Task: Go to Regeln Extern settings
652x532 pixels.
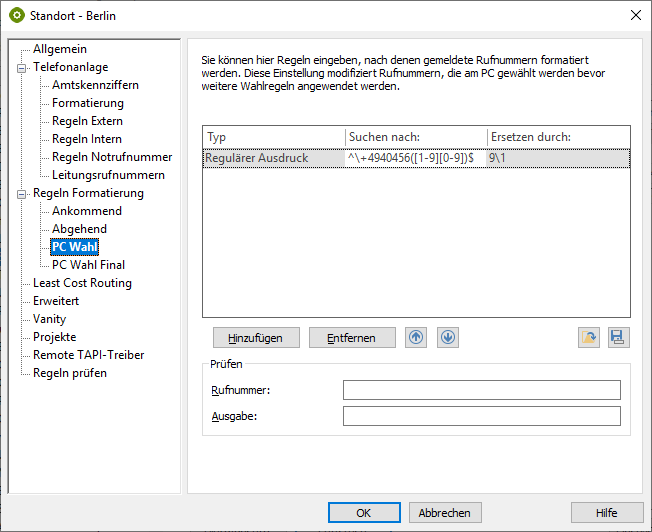Action: pyautogui.click(x=87, y=121)
